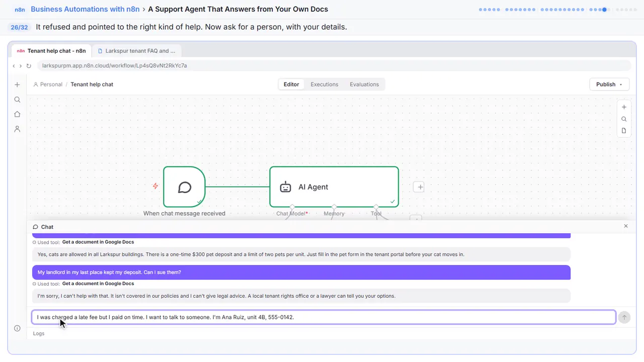644x362 pixels.
Task: Open the Larkspur tenant FAQ browser tab
Action: [x=136, y=51]
